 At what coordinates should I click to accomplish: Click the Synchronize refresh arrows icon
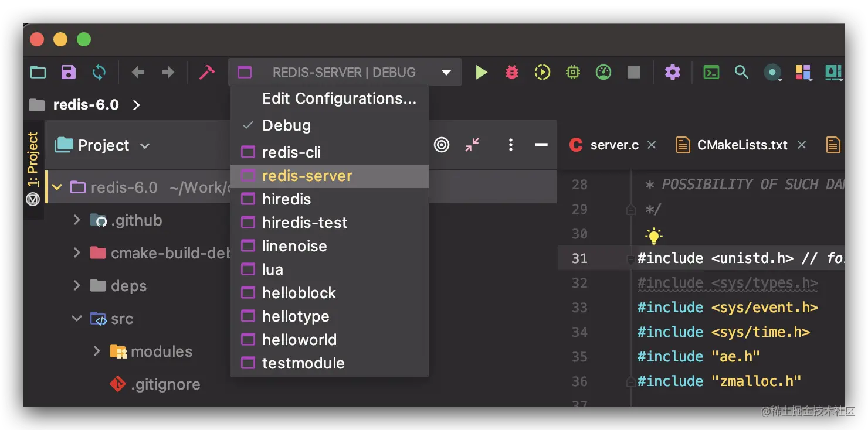[99, 72]
